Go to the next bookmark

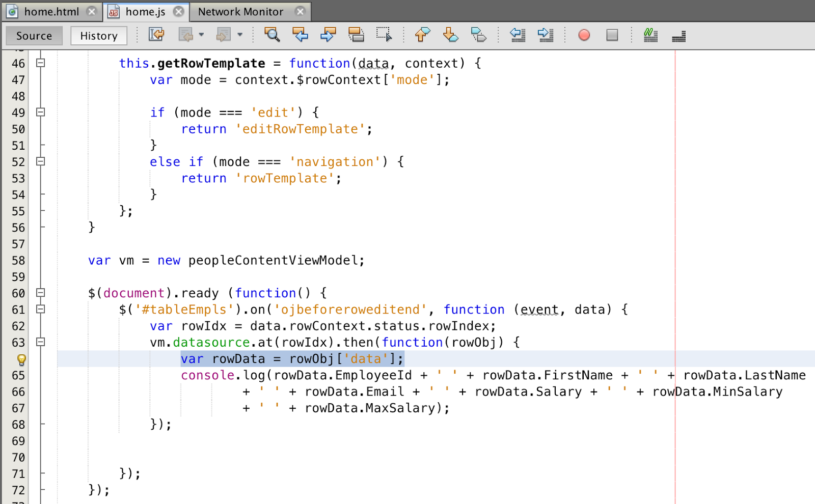pos(450,35)
